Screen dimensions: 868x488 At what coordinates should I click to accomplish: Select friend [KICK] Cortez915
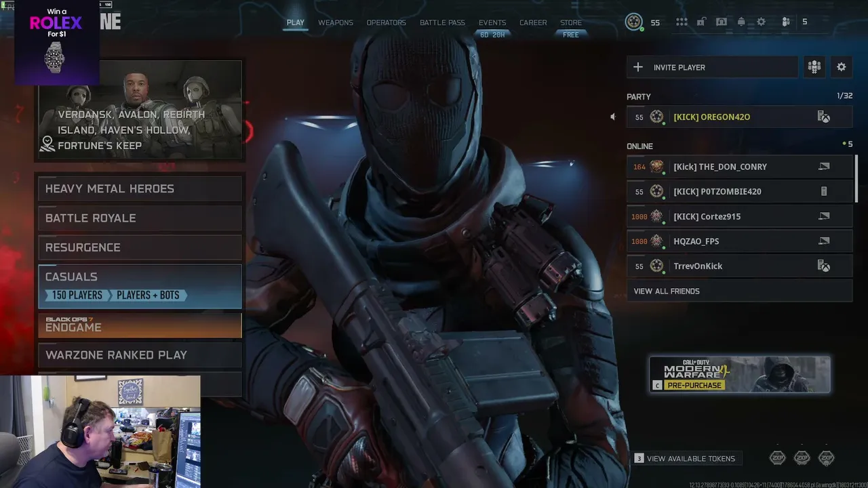click(x=739, y=216)
